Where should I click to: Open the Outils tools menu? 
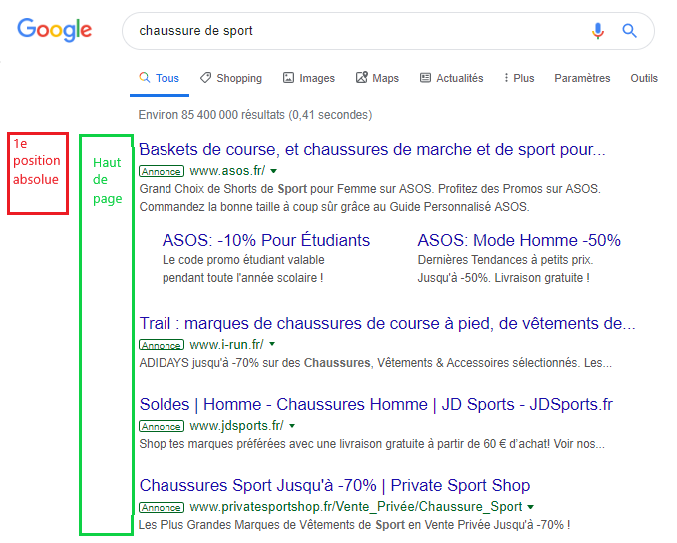click(x=644, y=78)
